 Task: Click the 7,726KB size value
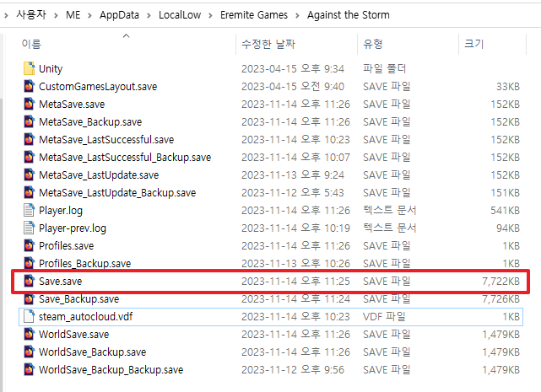[x=501, y=299]
